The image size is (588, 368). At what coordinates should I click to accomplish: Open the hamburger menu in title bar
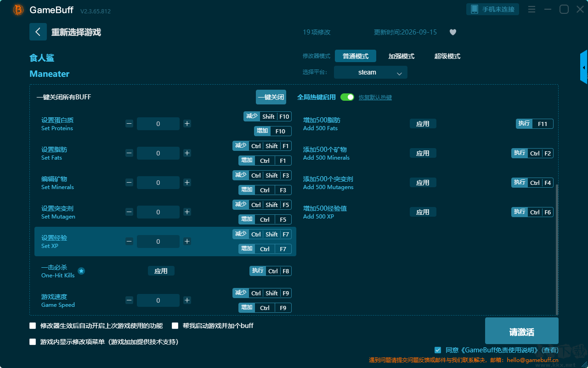point(531,9)
